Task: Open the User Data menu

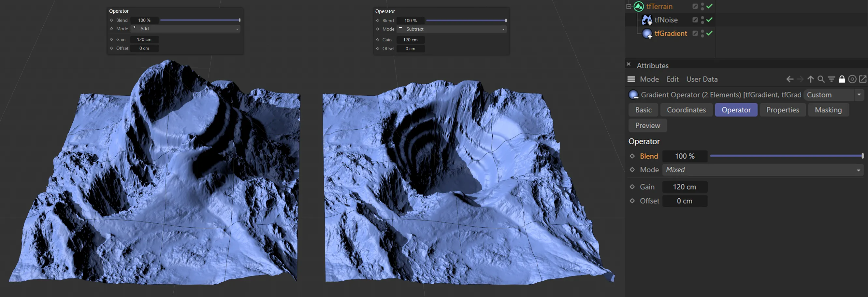Action: pyautogui.click(x=702, y=79)
